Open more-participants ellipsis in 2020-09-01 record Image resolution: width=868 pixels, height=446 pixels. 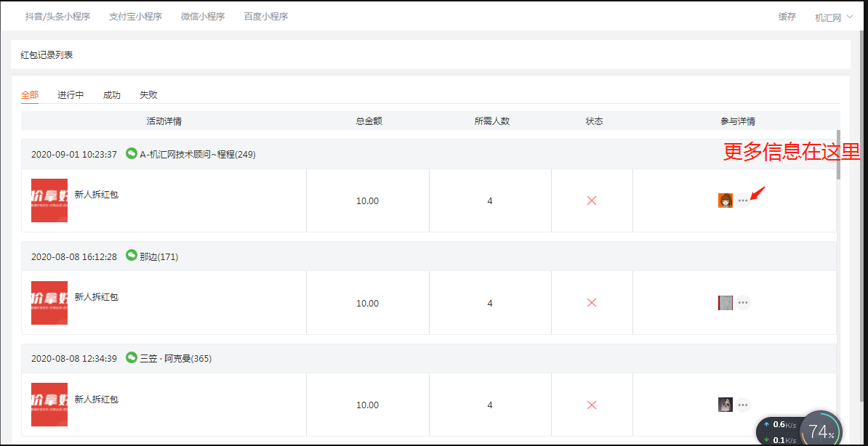click(x=743, y=200)
